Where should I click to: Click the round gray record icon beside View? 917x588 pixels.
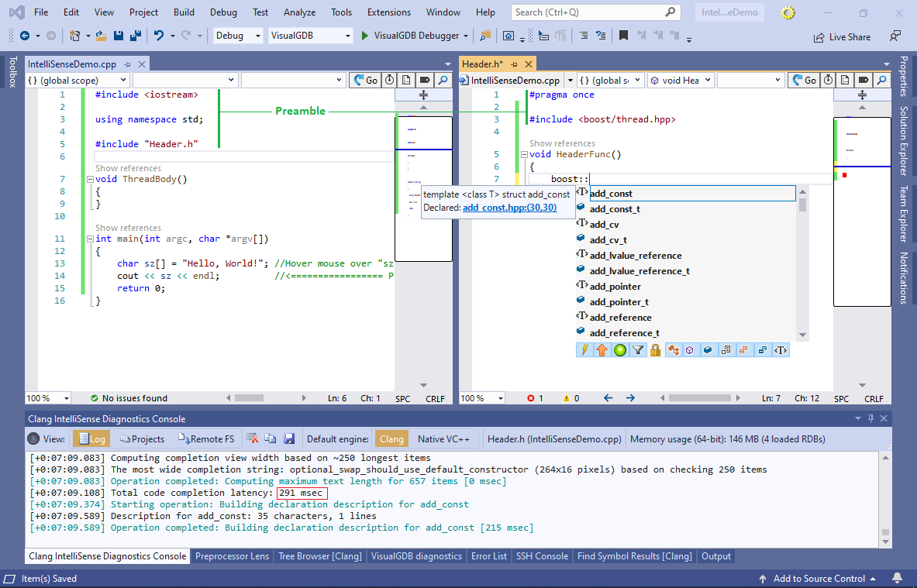(33, 438)
